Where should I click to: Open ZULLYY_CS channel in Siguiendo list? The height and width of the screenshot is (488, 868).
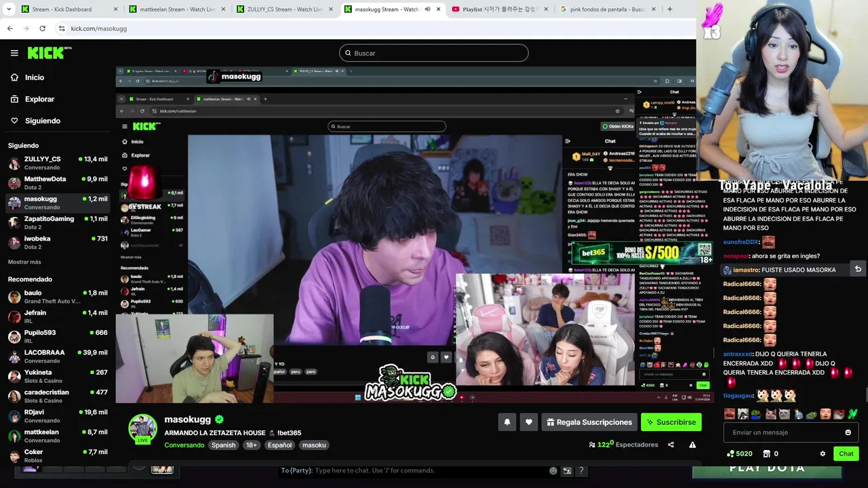[58, 163]
